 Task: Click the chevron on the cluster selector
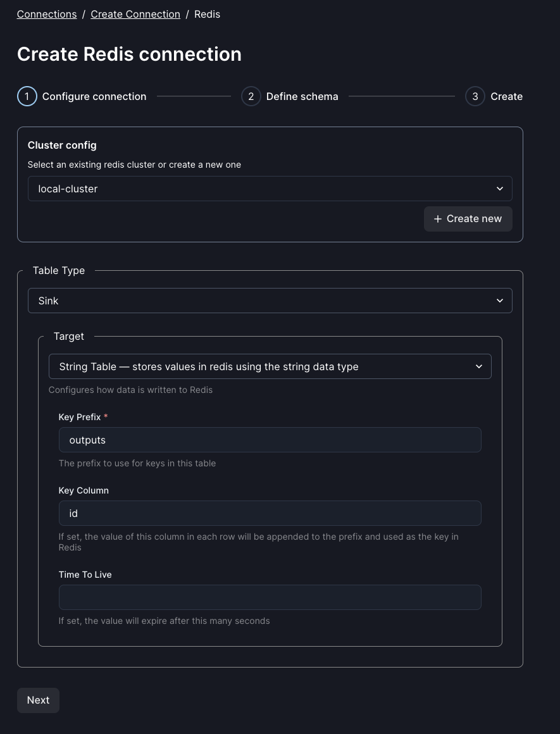[499, 189]
